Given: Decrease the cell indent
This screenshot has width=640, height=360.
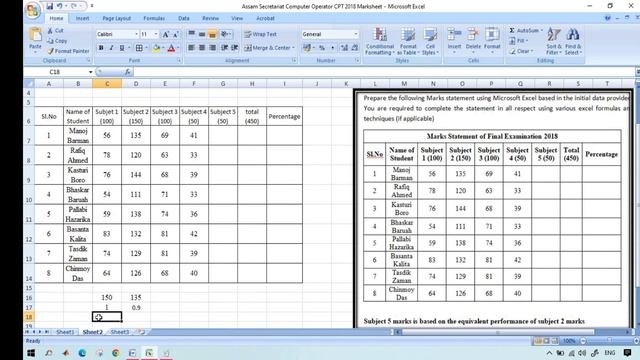Looking at the screenshot, I should 224,48.
